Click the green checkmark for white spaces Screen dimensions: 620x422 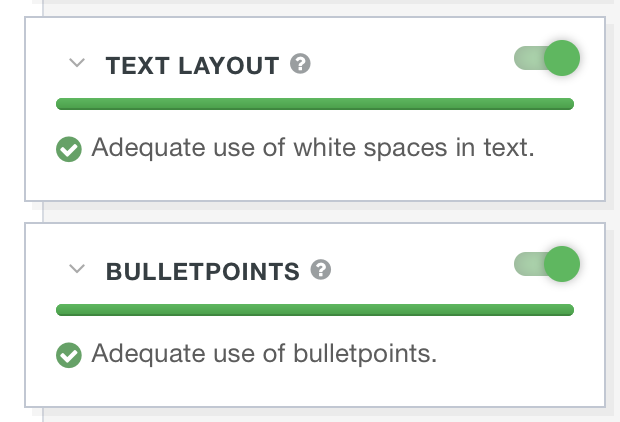coord(69,150)
